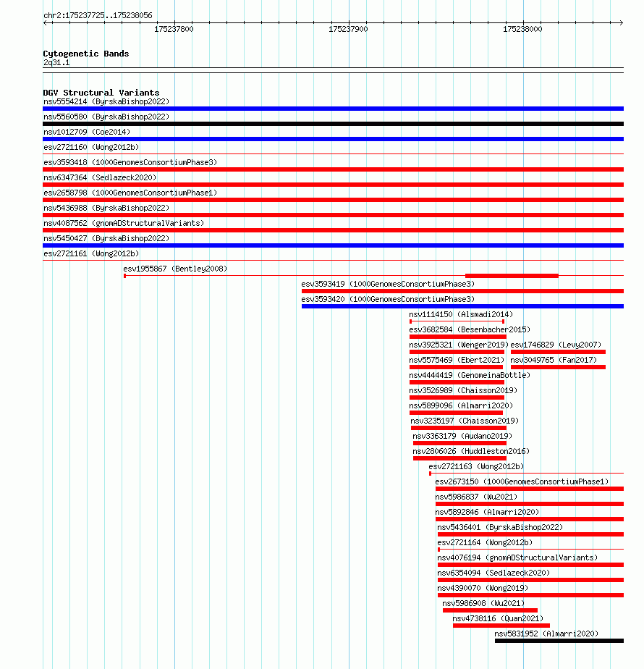Click the nsv4390070 (Wong2019) label
Image resolution: width=644 pixels, height=669 pixels.
click(483, 589)
